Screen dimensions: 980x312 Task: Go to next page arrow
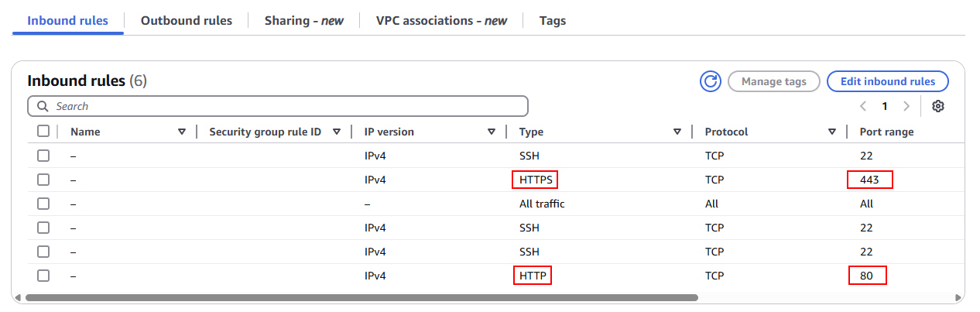pyautogui.click(x=906, y=106)
